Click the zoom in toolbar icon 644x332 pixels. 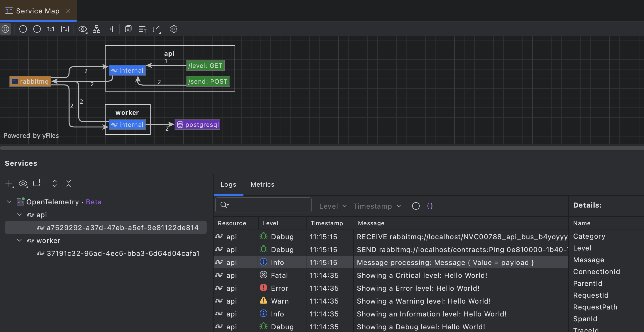pyautogui.click(x=23, y=29)
